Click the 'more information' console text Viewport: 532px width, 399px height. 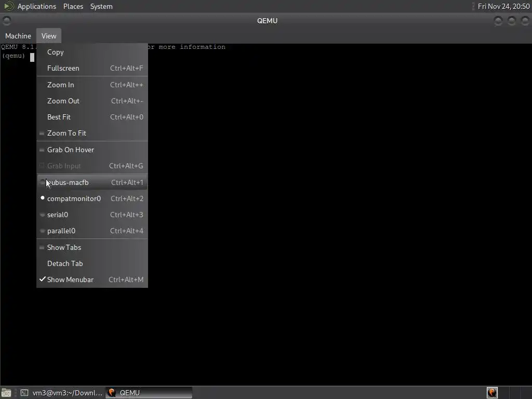pyautogui.click(x=192, y=47)
